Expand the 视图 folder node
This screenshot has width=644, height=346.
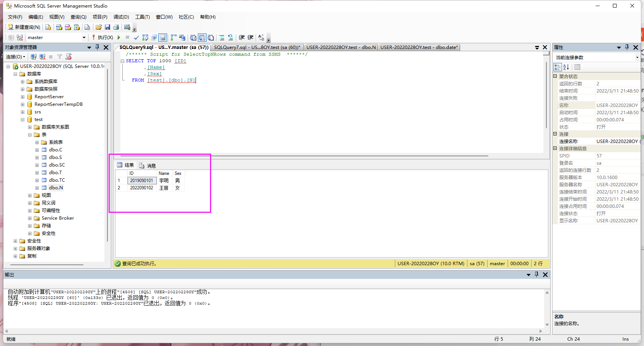pos(30,195)
